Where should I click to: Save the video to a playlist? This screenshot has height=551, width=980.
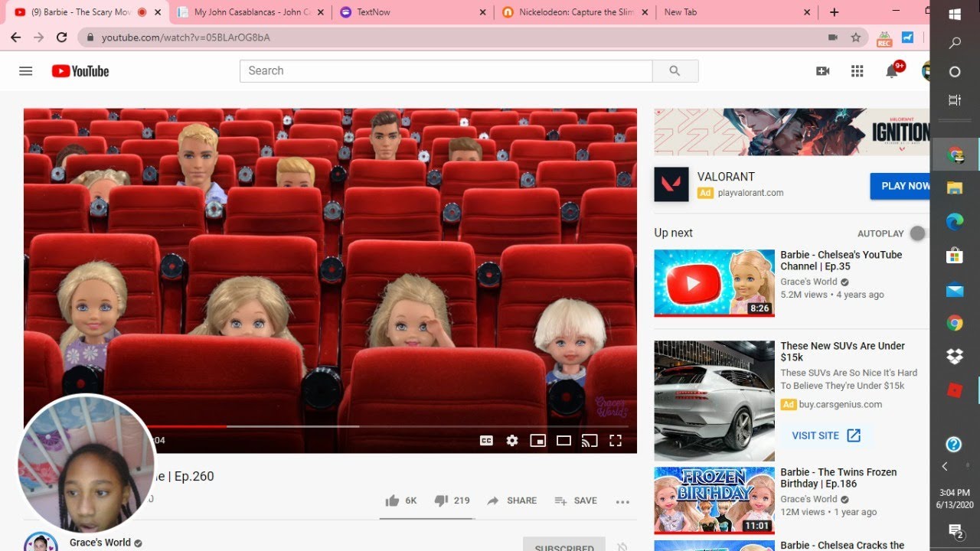[576, 500]
